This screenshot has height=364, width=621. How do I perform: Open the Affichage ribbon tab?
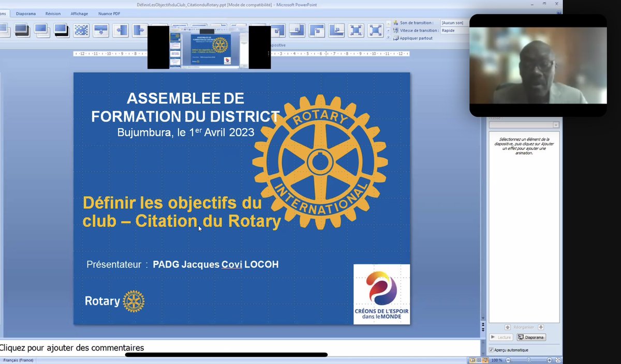point(79,13)
